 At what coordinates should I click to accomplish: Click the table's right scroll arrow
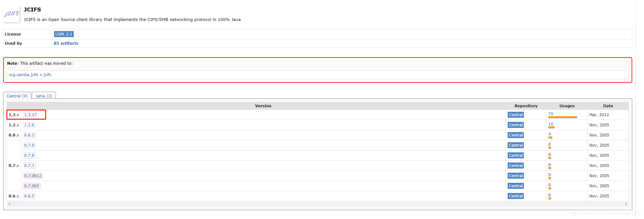626,204
